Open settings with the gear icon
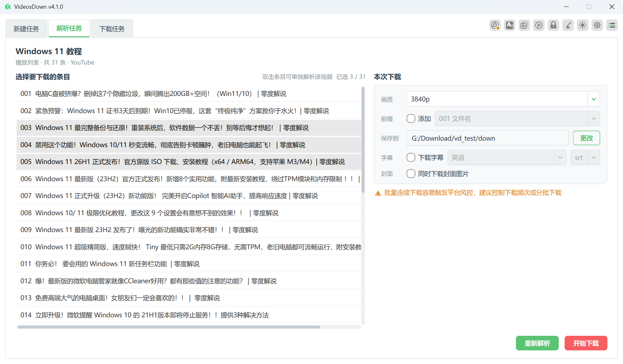The width and height of the screenshot is (623, 364). pos(597,25)
